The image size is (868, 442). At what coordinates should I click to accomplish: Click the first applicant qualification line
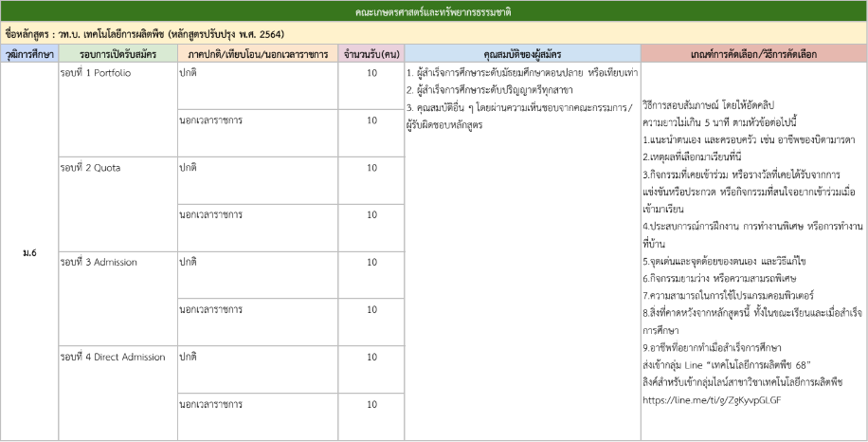pos(522,73)
